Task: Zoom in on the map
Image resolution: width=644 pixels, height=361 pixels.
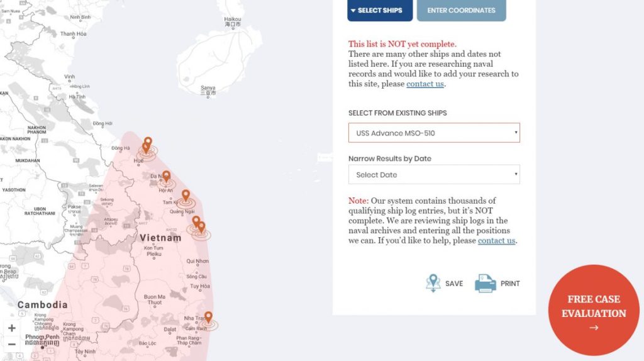Action: (x=11, y=328)
